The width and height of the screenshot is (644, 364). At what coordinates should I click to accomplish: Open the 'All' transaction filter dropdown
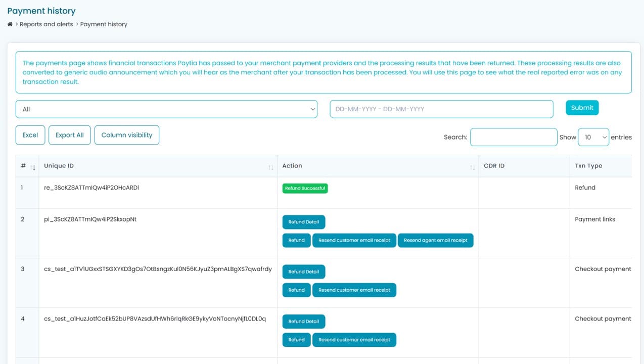166,109
